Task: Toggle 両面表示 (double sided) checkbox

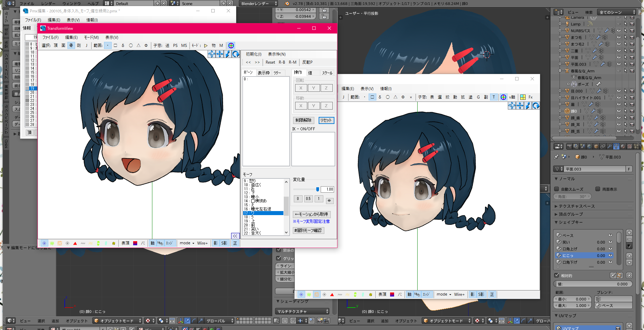Action: (x=598, y=189)
